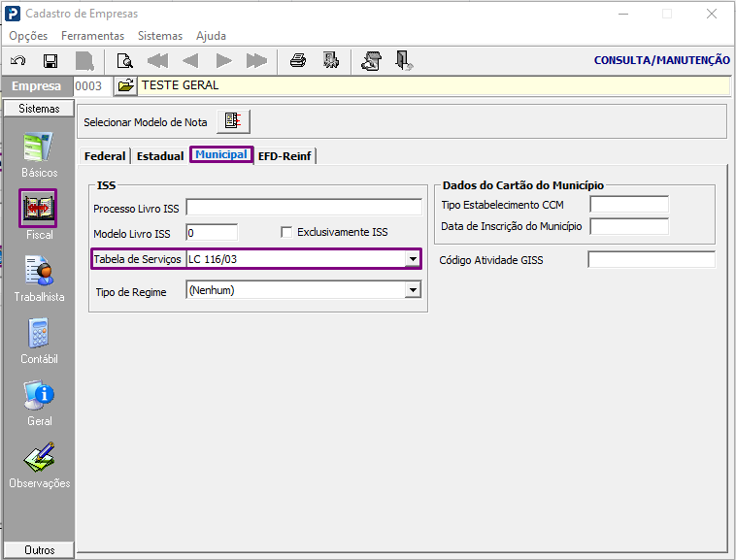
Task: Click the Outros button in the sidebar
Action: pyautogui.click(x=39, y=549)
